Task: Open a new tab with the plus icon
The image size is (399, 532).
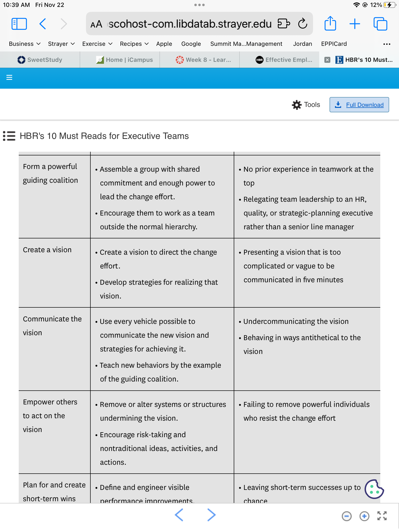Action: [355, 24]
